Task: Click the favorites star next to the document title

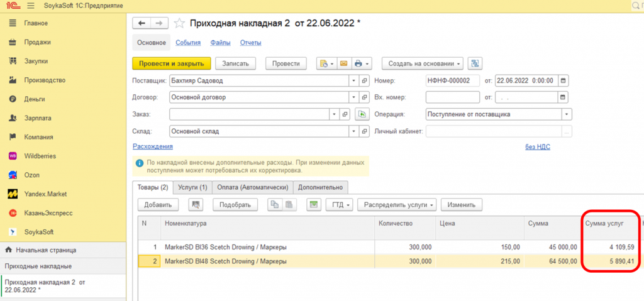Action: point(179,23)
